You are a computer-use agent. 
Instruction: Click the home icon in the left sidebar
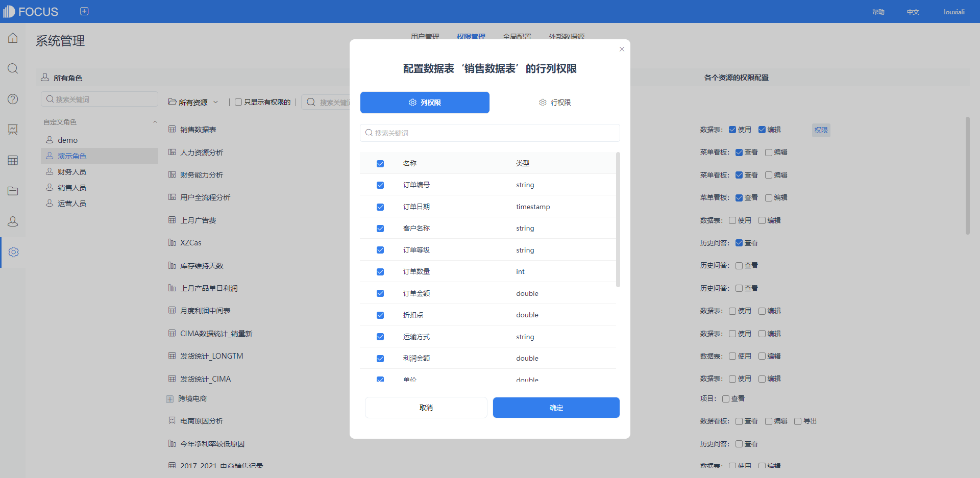click(x=13, y=38)
